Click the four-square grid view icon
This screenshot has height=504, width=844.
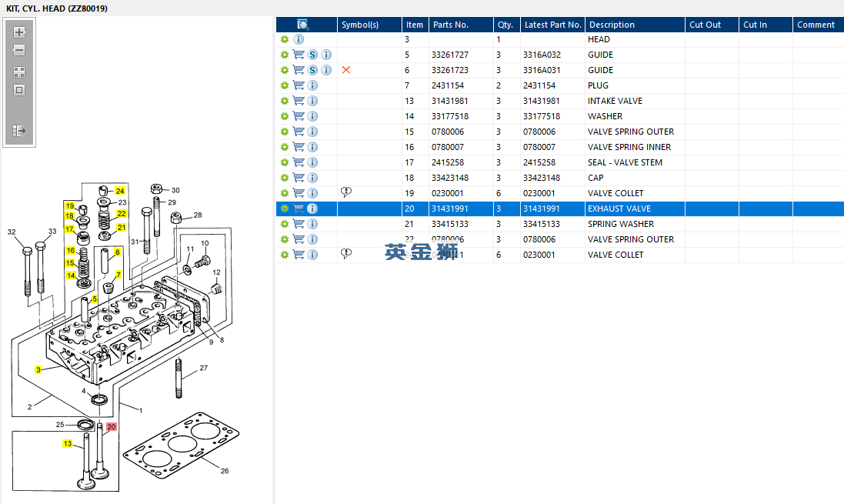tap(19, 72)
